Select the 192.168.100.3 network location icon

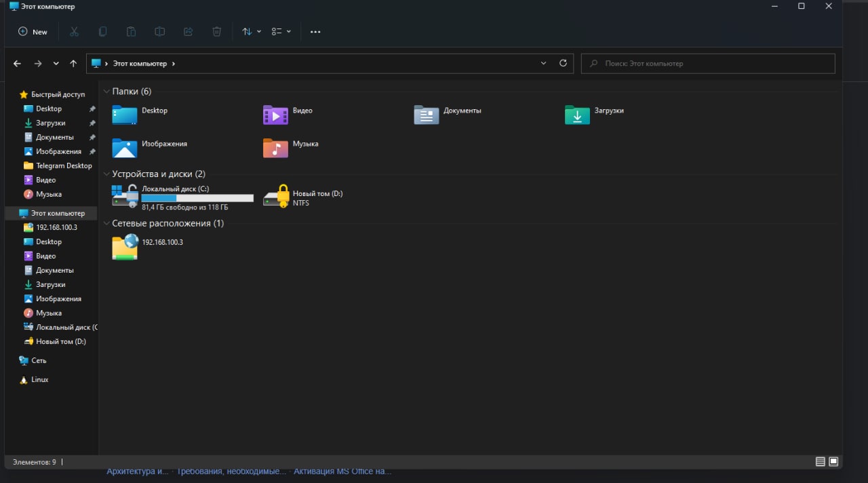pos(125,246)
